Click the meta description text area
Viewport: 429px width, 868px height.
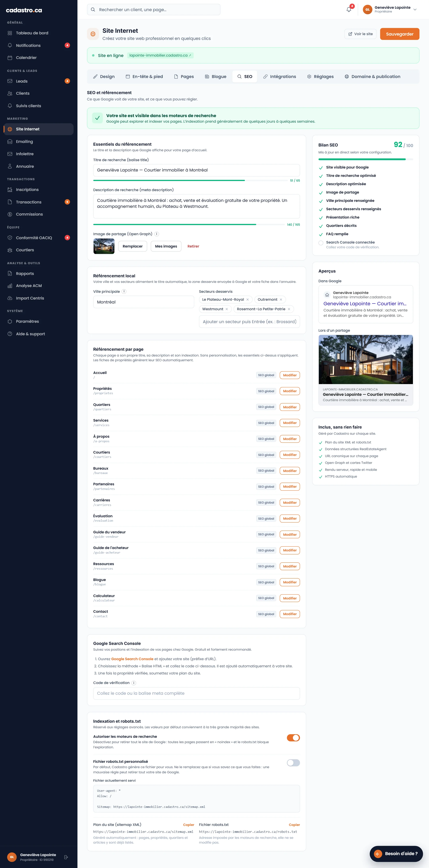click(196, 206)
